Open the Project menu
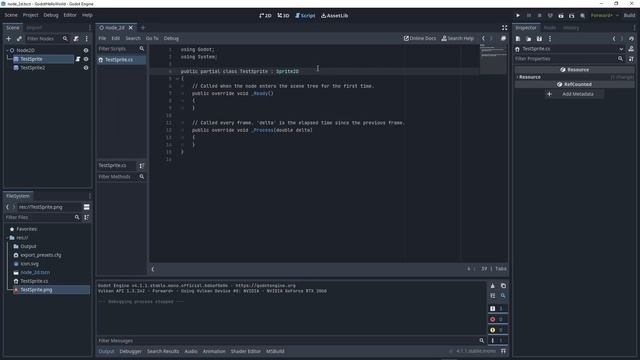This screenshot has width=640, height=360. [30, 15]
